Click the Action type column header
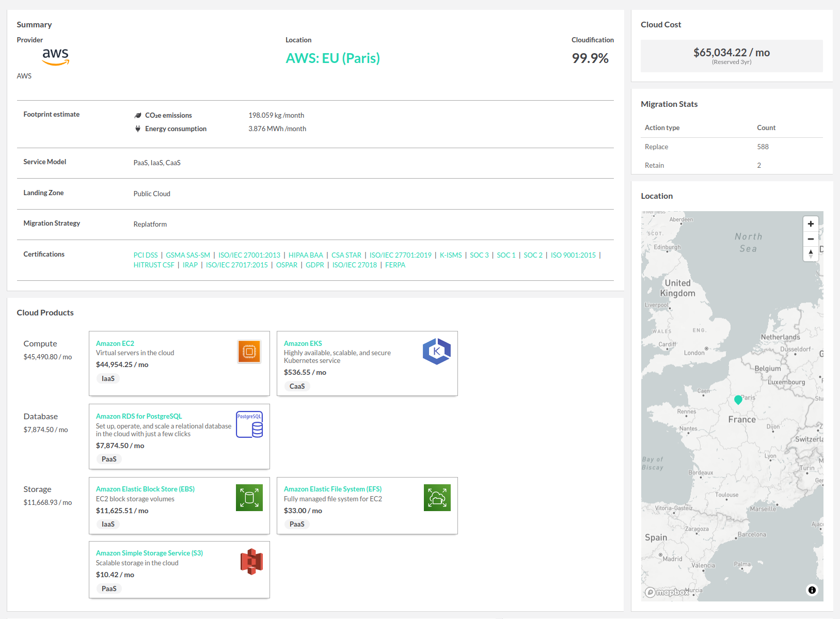This screenshot has height=619, width=840. (x=662, y=128)
